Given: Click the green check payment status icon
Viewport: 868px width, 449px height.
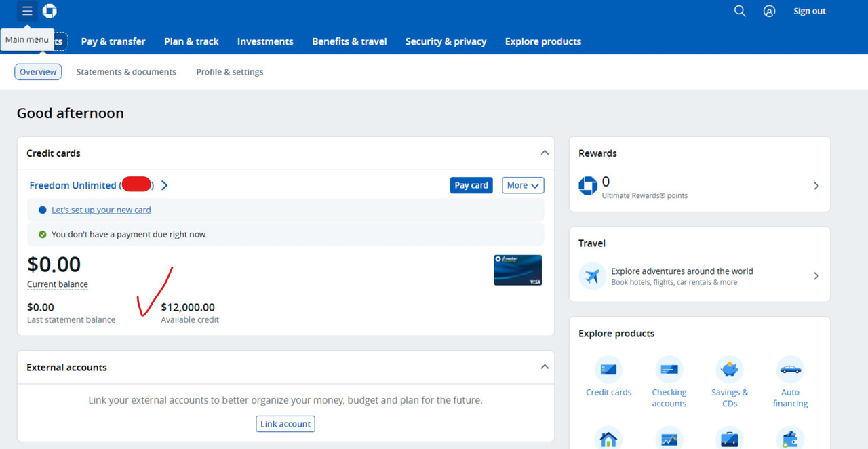Looking at the screenshot, I should click(43, 235).
